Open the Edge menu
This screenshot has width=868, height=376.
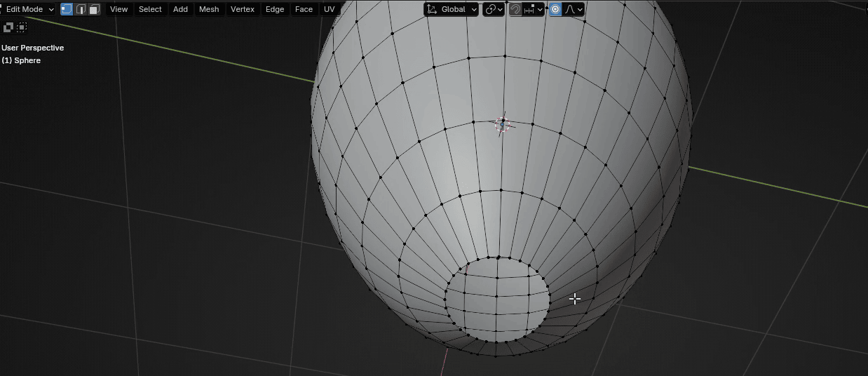click(x=275, y=9)
